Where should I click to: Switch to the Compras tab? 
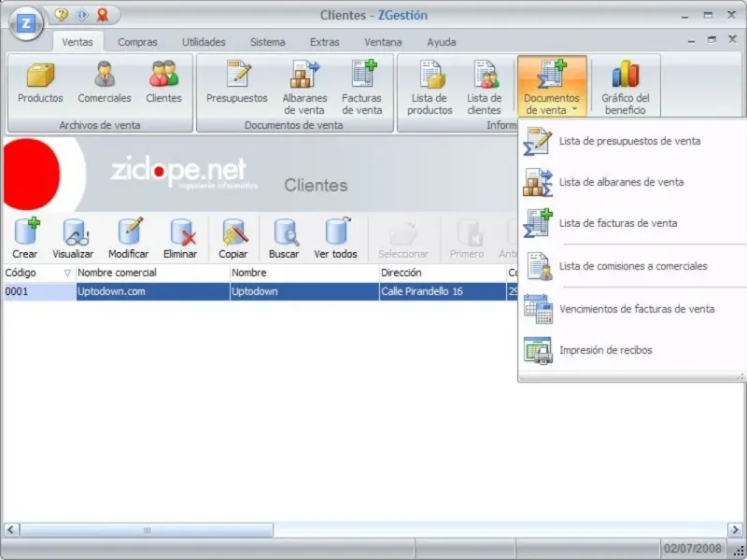(137, 42)
